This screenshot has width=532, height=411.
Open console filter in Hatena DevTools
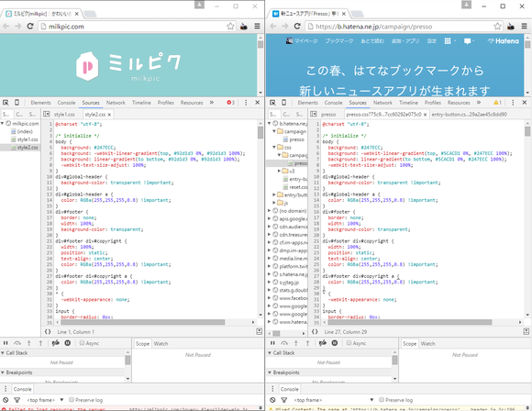[284, 400]
